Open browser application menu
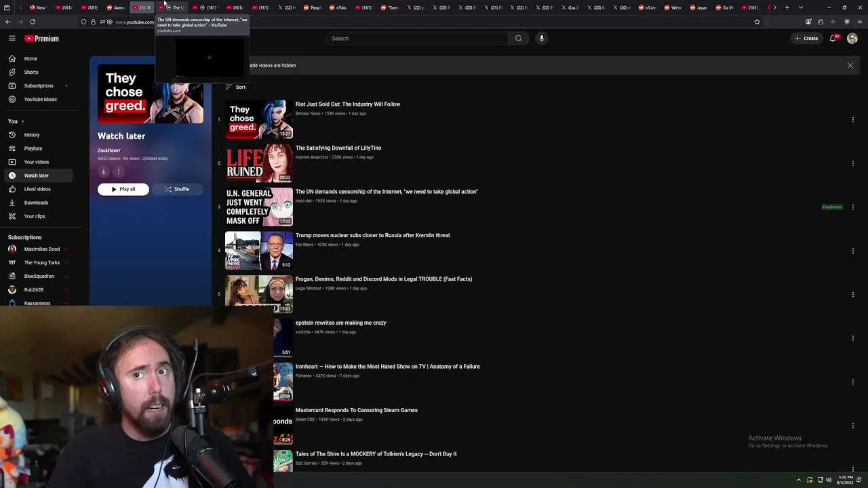Screen dimensions: 868x488 (860, 22)
